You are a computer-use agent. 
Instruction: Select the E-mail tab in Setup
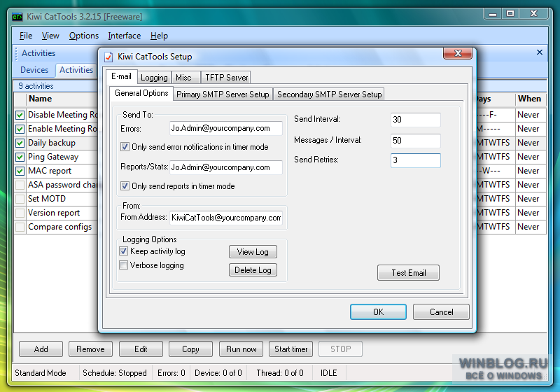pos(121,76)
